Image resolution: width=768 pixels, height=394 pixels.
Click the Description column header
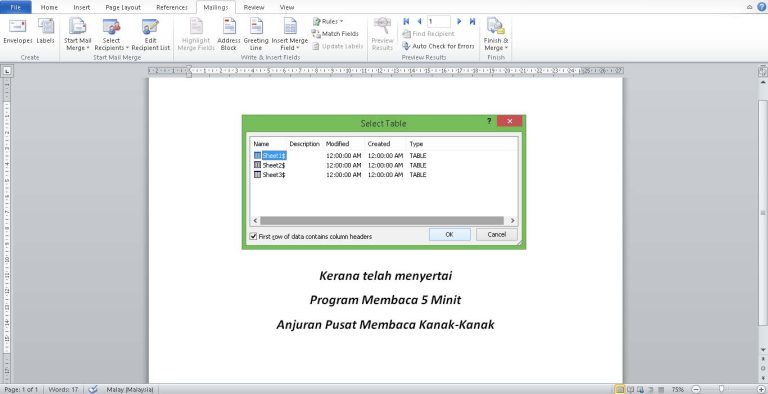tap(304, 144)
